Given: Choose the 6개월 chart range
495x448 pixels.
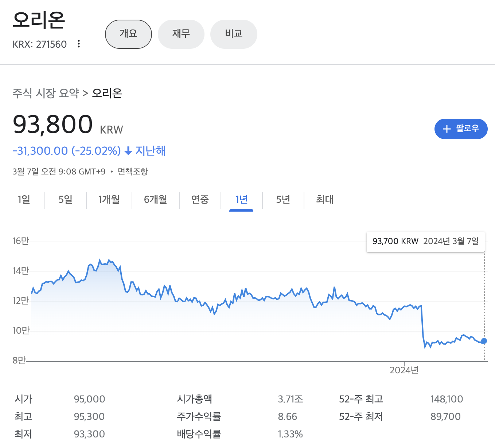Looking at the screenshot, I should coord(156,200).
